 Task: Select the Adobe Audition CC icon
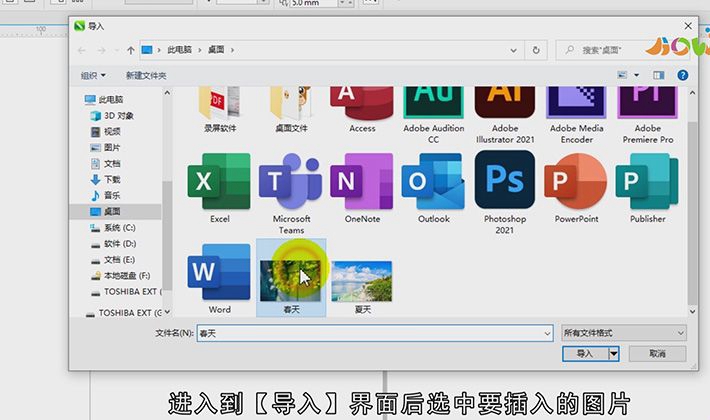(x=433, y=103)
